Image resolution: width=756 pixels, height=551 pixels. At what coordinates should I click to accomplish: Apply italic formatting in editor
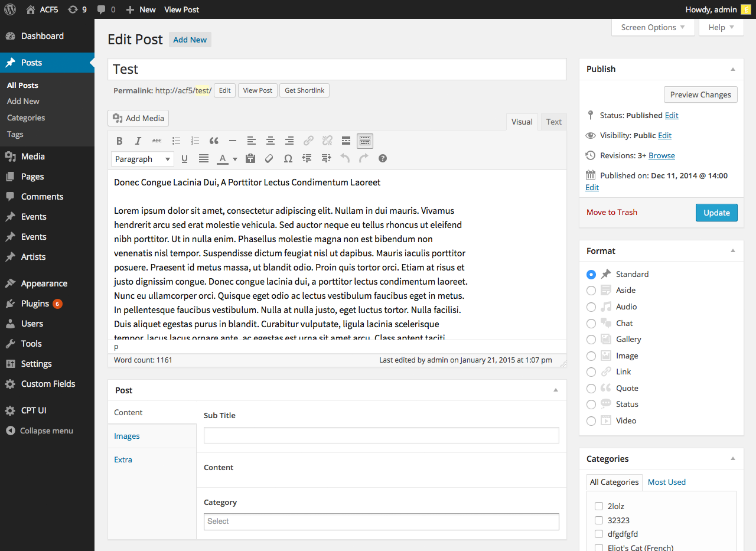tap(138, 141)
